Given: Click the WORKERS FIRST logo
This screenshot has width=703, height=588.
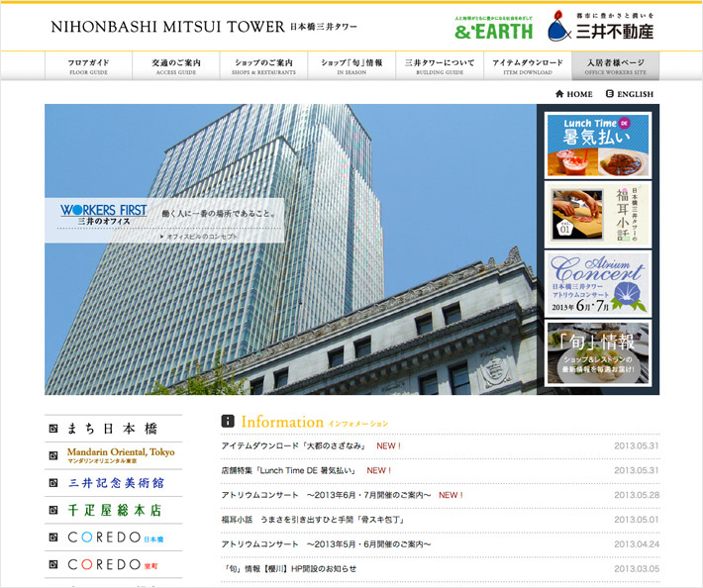Looking at the screenshot, I should pos(104,215).
